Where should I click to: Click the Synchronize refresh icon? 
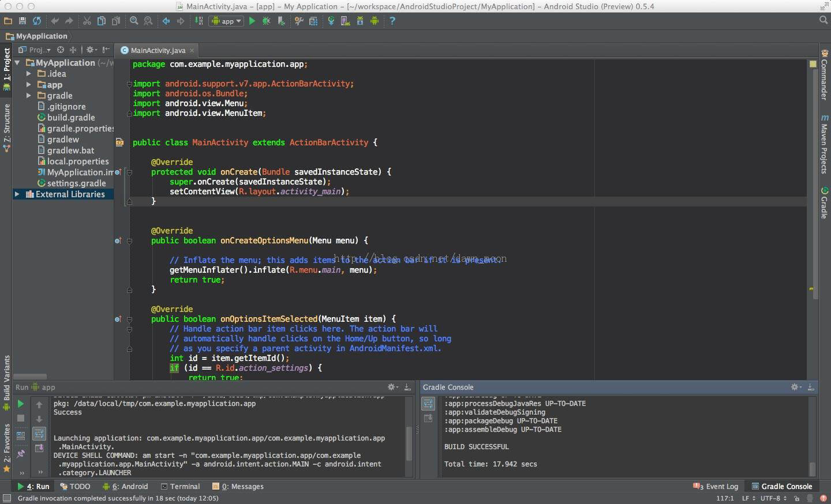[x=37, y=21]
